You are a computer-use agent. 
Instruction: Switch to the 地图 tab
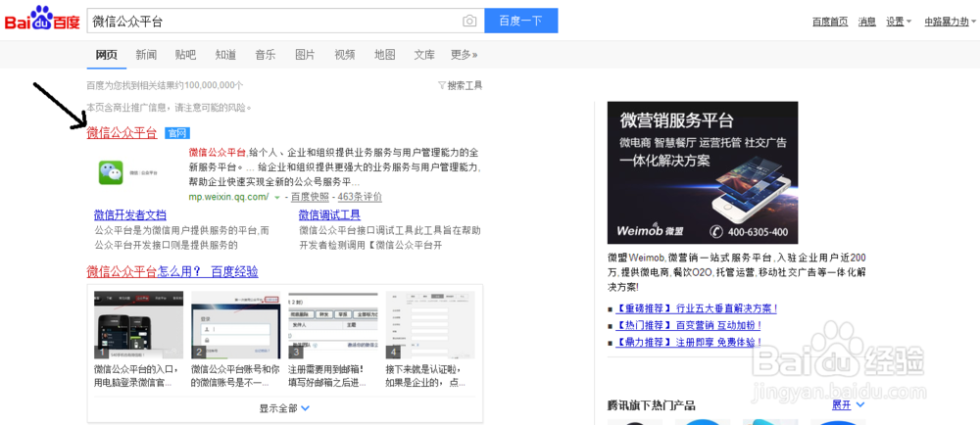point(385,55)
